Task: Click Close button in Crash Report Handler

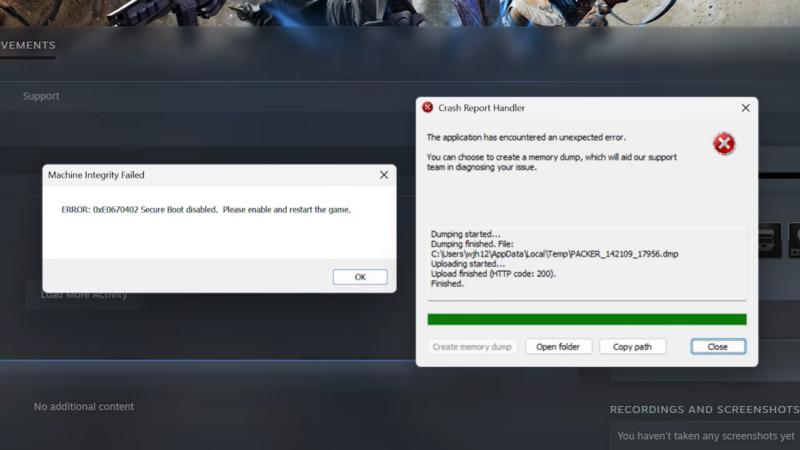Action: coord(718,346)
